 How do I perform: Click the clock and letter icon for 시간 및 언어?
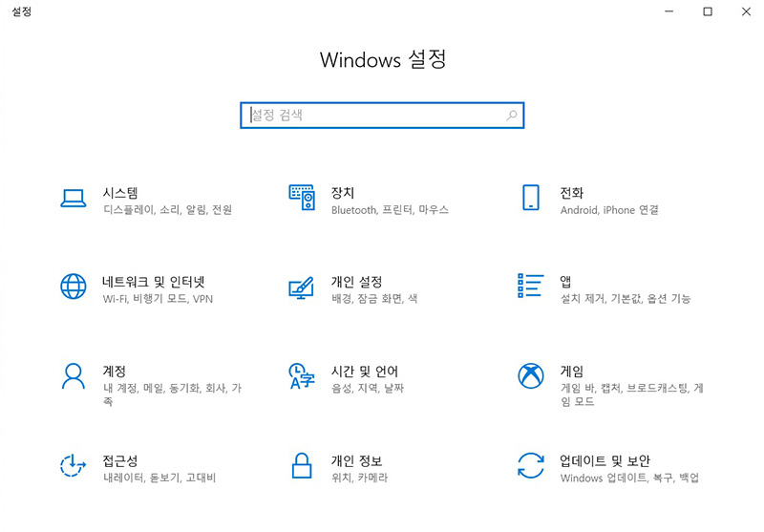302,376
